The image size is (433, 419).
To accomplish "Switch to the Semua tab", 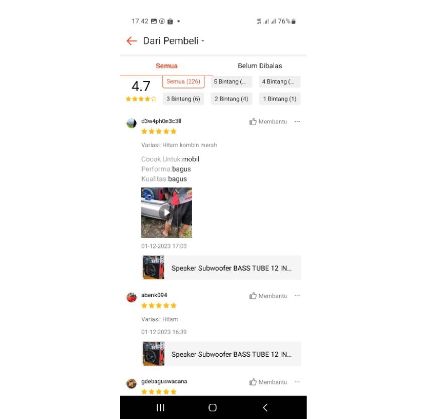I will [166, 66].
